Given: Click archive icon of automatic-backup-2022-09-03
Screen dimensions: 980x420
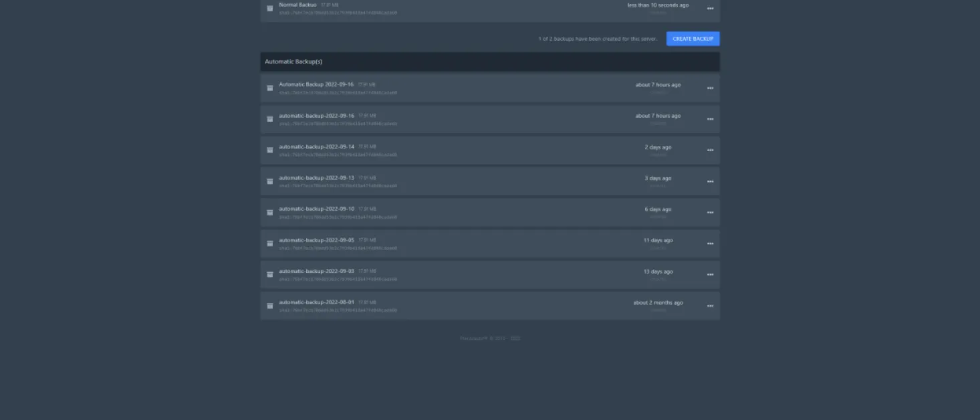Looking at the screenshot, I should click(x=270, y=275).
